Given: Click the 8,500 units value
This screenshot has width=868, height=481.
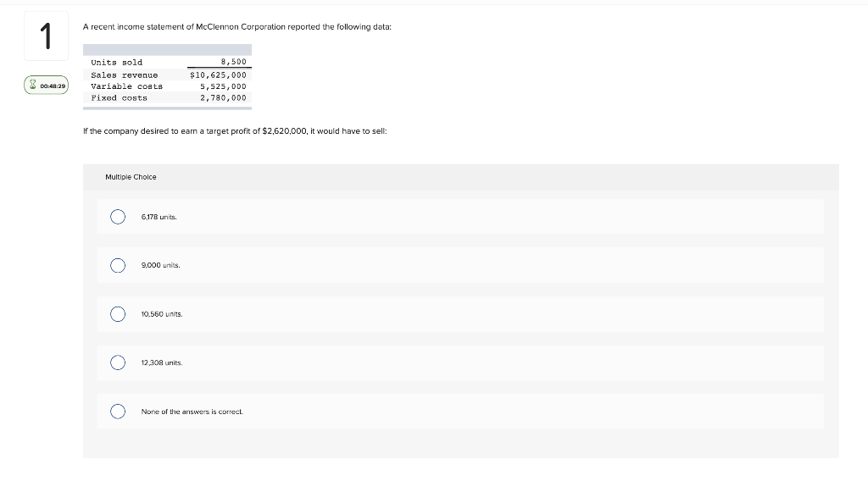Looking at the screenshot, I should (x=234, y=62).
